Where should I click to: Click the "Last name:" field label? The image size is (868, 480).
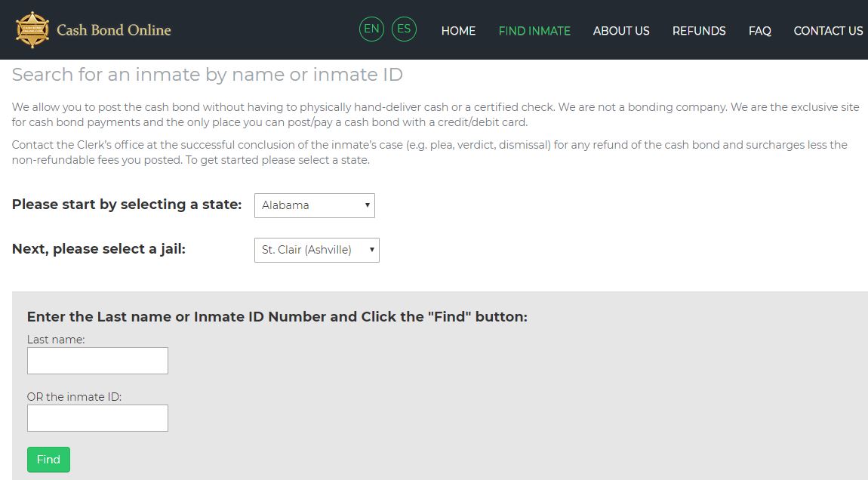(x=56, y=340)
